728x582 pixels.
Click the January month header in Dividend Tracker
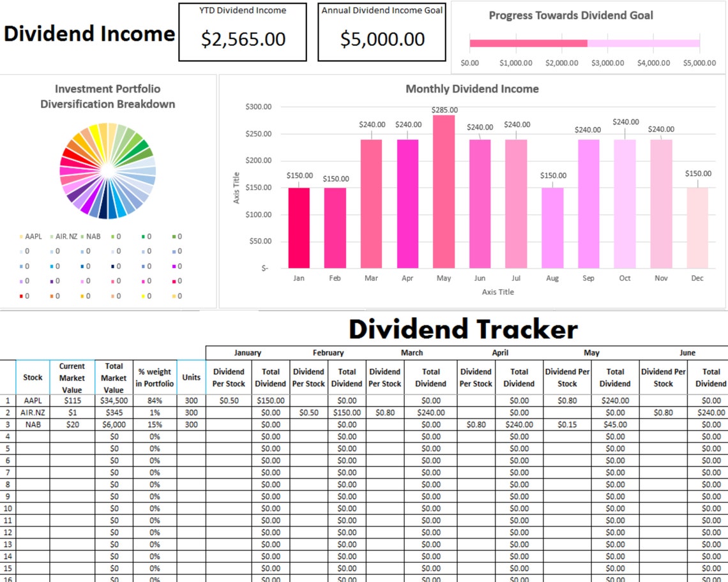tap(247, 352)
